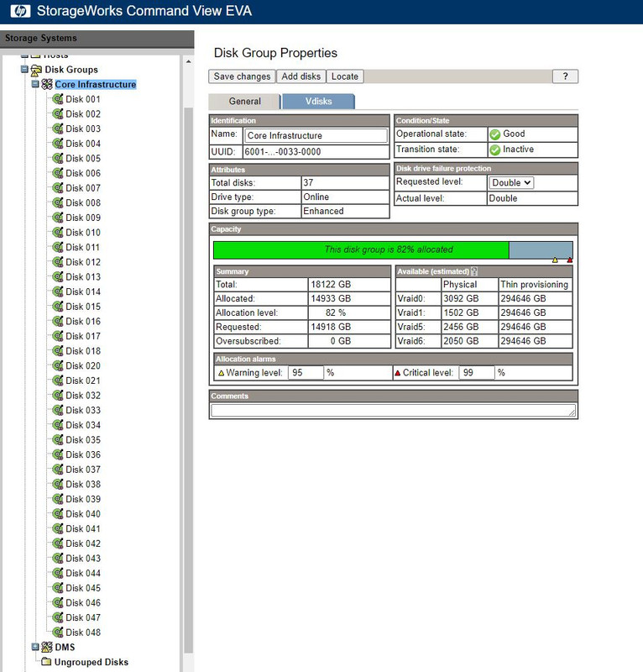Click the Comments text area
This screenshot has height=672, width=643.
[393, 411]
